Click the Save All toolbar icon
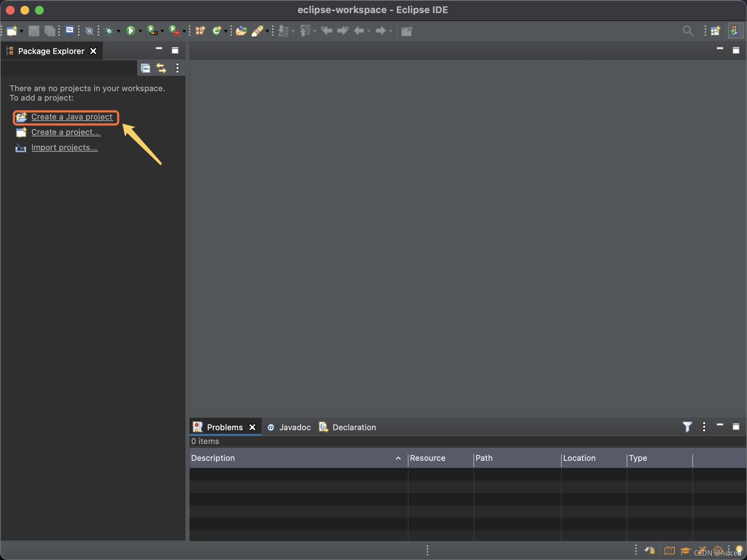Viewport: 747px width, 560px height. coord(52,31)
